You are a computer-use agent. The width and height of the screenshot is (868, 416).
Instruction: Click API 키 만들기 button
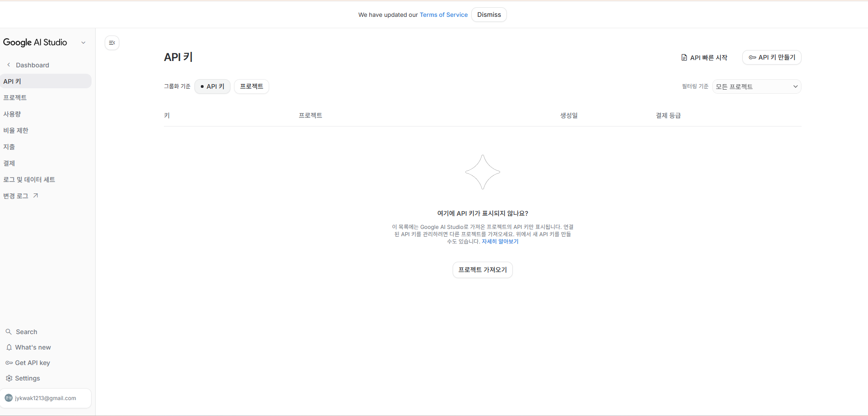click(771, 57)
